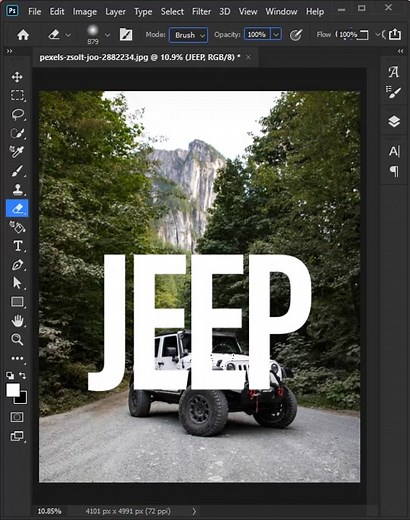The width and height of the screenshot is (410, 520).
Task: Open the Edit menu
Action: (x=57, y=12)
